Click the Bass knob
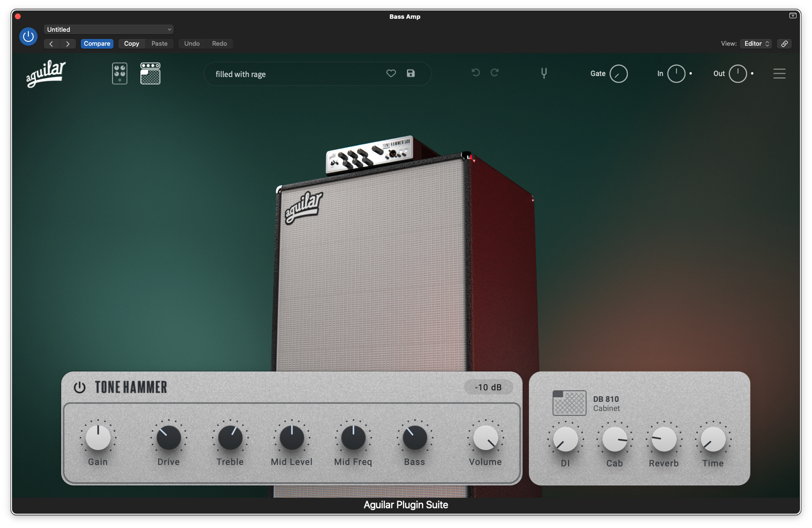This screenshot has width=812, height=528. 415,438
